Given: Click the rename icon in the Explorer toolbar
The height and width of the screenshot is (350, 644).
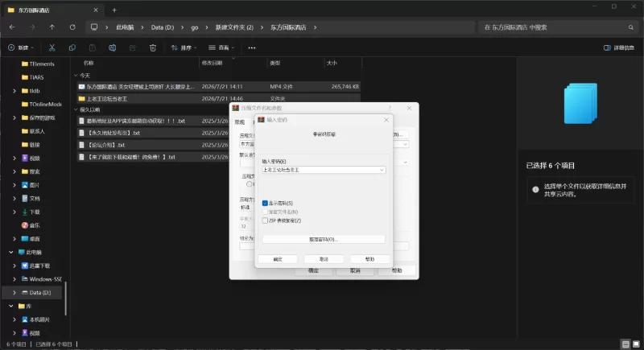Looking at the screenshot, I should pos(112,47).
